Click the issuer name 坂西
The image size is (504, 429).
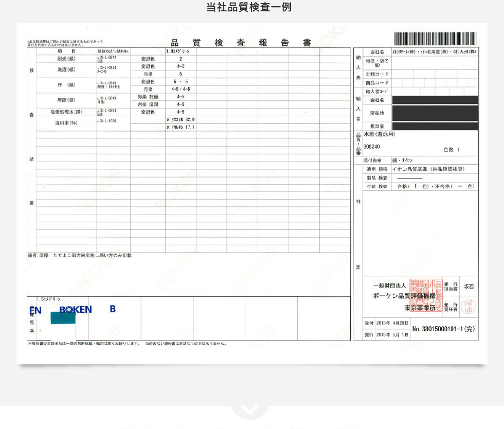click(469, 286)
